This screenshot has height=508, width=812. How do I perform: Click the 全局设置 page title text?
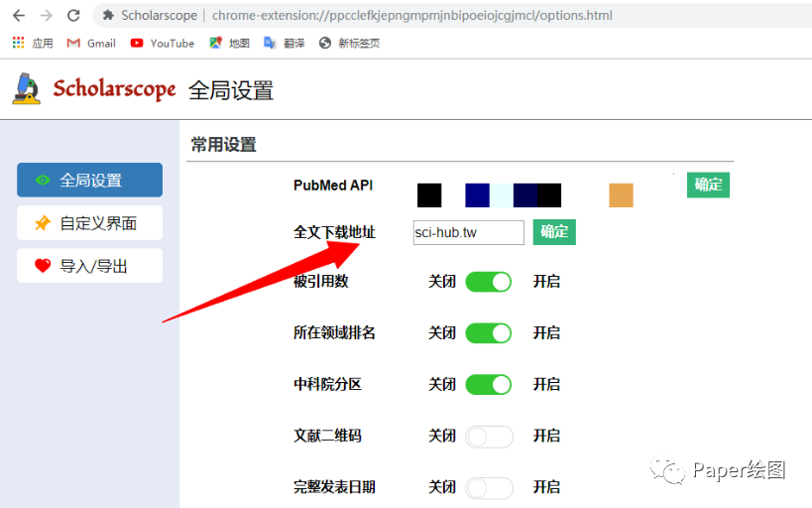point(231,90)
